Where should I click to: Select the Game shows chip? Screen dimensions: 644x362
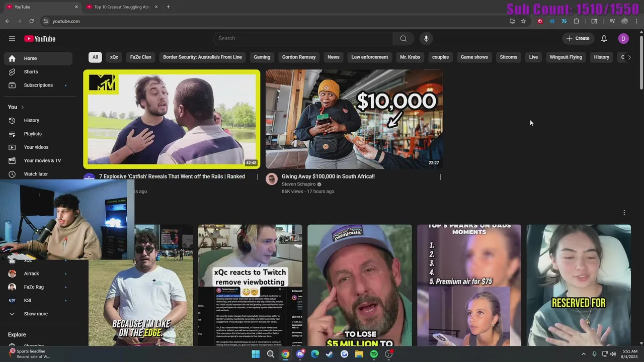[x=474, y=57]
